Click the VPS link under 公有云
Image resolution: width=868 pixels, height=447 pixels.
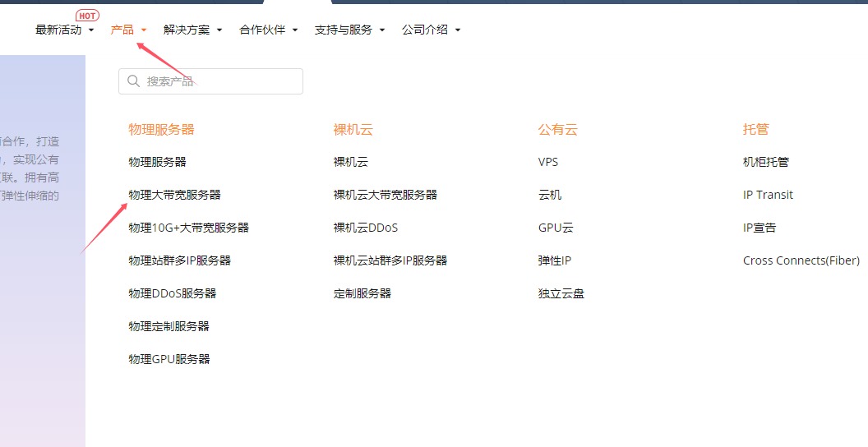click(547, 162)
